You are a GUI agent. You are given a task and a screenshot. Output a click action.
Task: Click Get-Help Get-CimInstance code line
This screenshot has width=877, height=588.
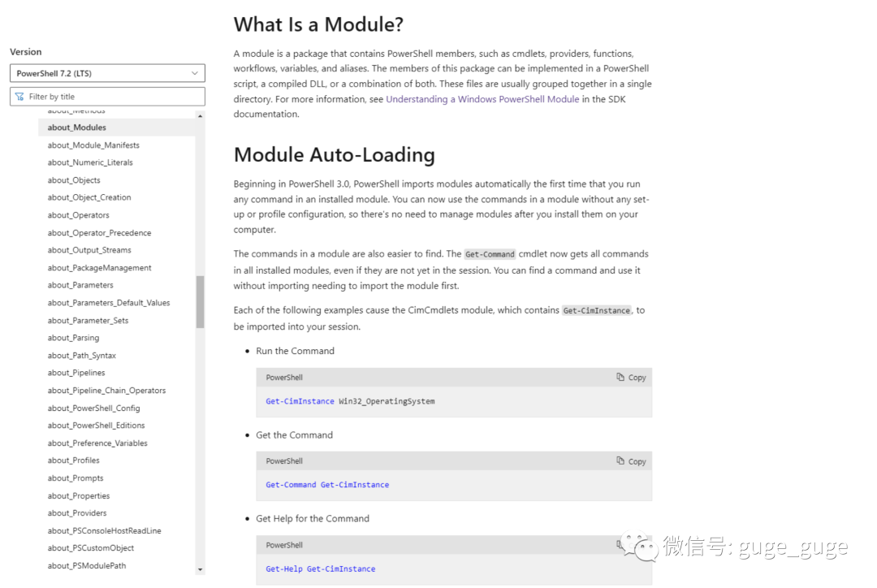(x=321, y=569)
